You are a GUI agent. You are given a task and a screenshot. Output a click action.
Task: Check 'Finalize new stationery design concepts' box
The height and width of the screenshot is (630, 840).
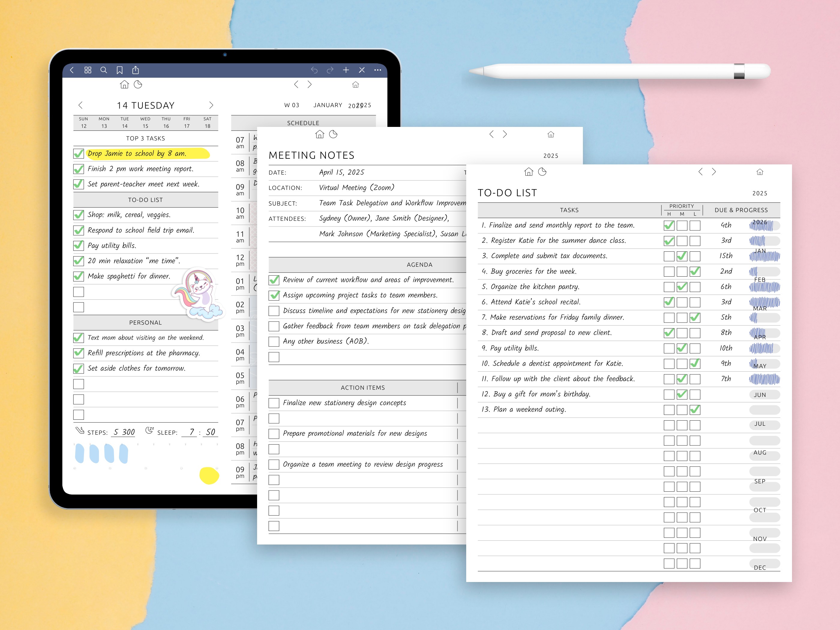tap(274, 403)
